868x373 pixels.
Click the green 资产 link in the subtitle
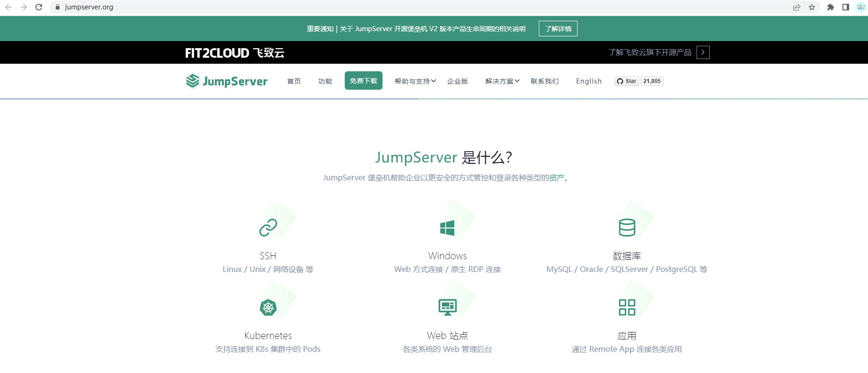click(x=557, y=178)
